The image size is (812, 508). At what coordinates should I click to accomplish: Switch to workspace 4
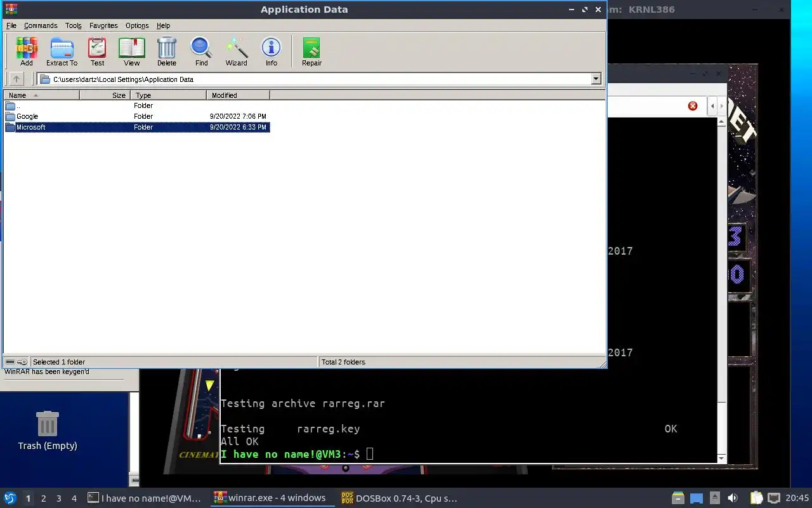coord(74,498)
